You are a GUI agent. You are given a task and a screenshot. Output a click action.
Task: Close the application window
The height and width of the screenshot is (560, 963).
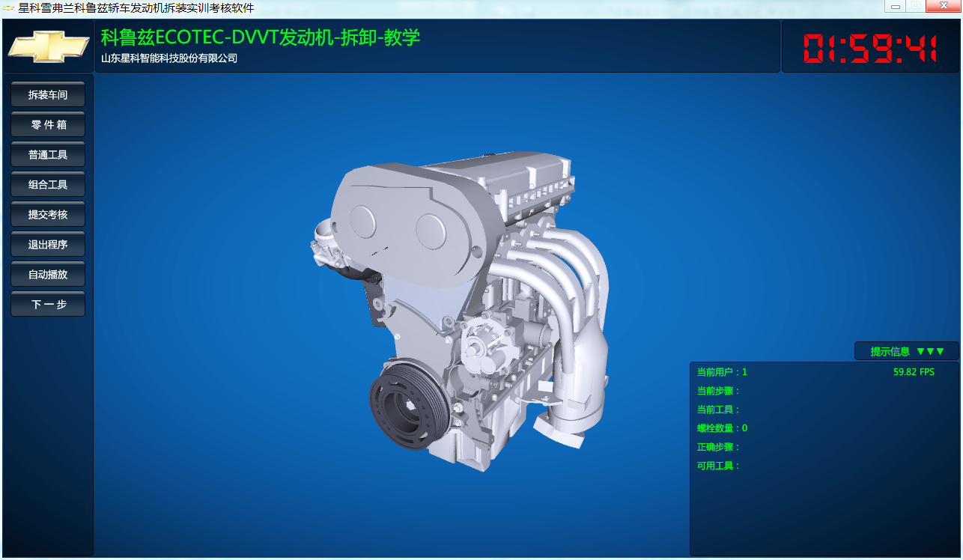coord(943,6)
